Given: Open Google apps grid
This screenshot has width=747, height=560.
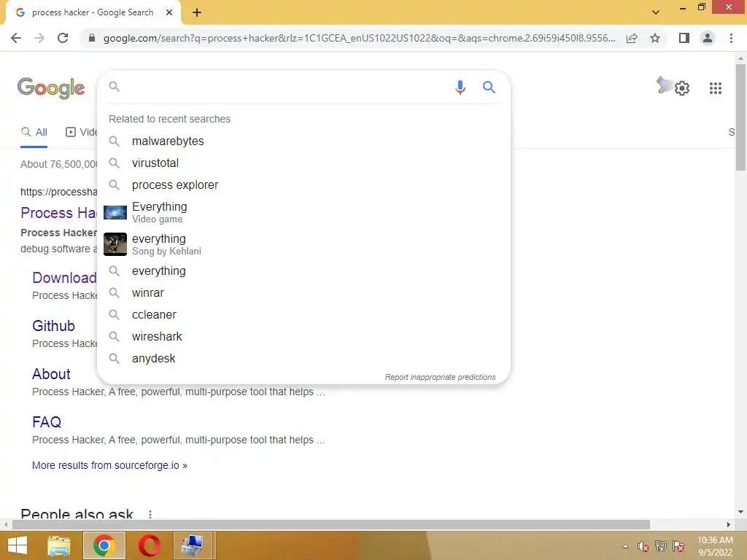Looking at the screenshot, I should coord(715,88).
